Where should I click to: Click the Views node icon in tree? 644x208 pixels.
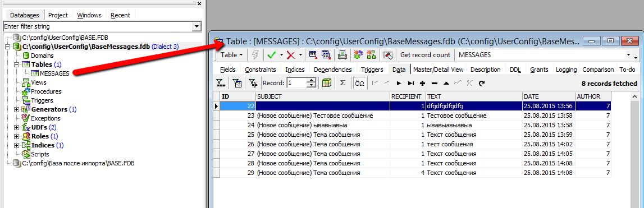[x=26, y=82]
